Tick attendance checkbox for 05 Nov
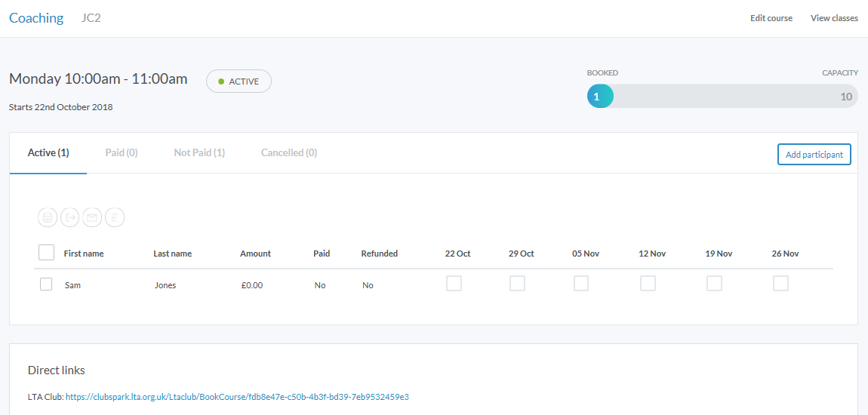This screenshot has height=415, width=868. pos(581,284)
